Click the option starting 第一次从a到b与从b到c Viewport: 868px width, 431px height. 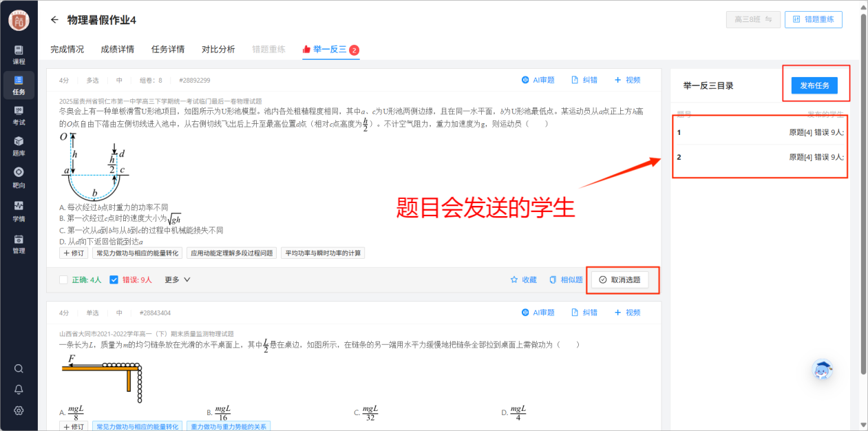[141, 230]
